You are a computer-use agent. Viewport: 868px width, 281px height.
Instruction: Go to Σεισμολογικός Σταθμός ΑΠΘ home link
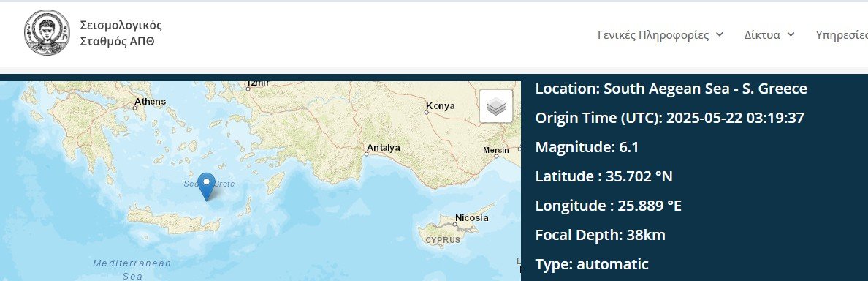pos(121,33)
